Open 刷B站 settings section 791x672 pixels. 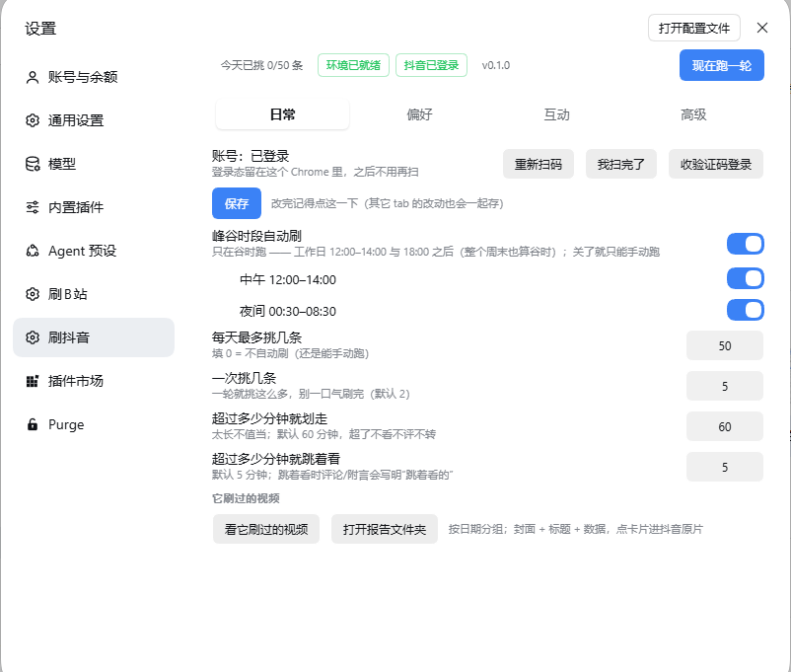(94, 294)
